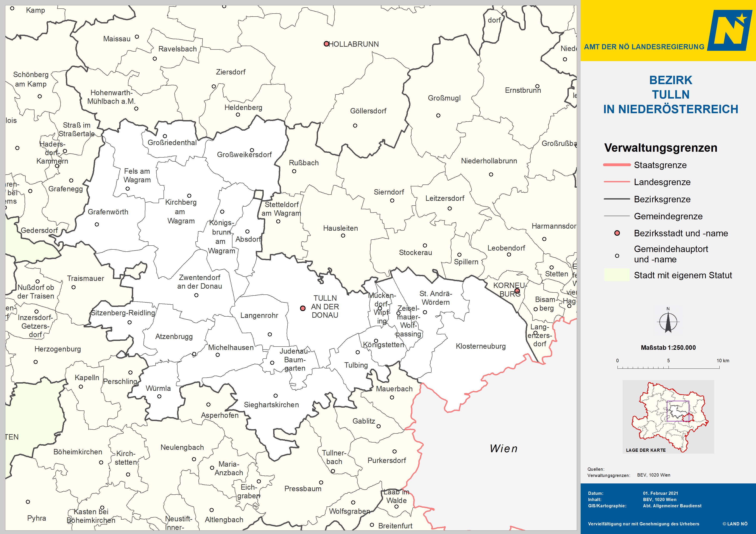
Task: Click the red Tulln an der Donau marker
Action: 303,308
